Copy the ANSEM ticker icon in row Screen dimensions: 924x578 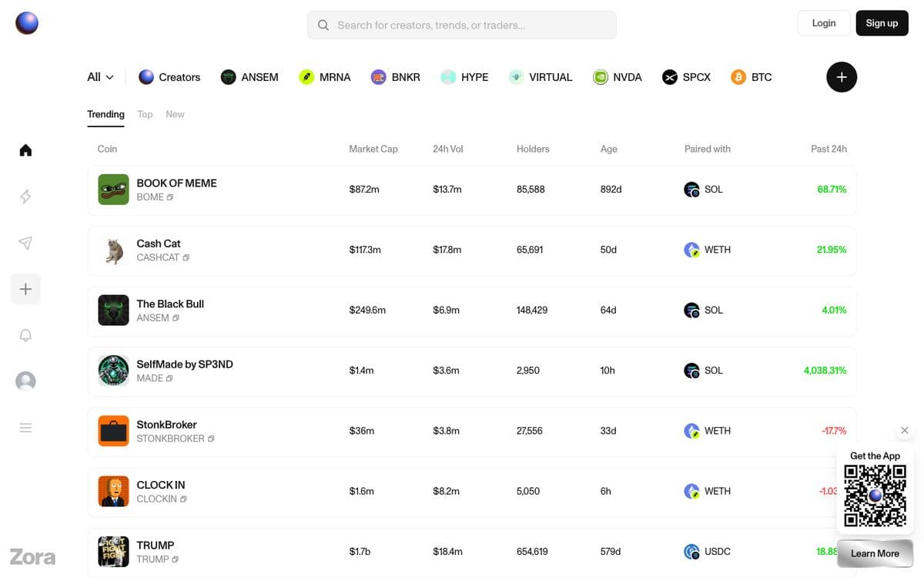[x=176, y=318]
